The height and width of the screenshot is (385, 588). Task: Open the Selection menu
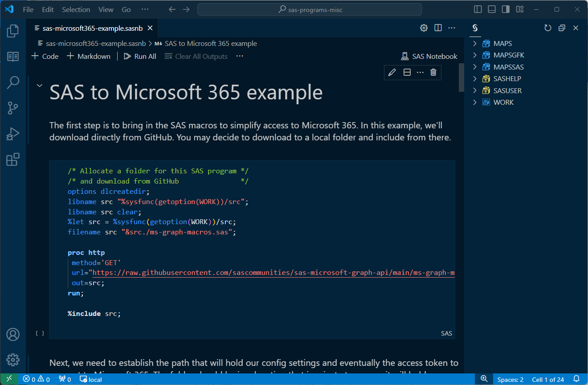76,9
